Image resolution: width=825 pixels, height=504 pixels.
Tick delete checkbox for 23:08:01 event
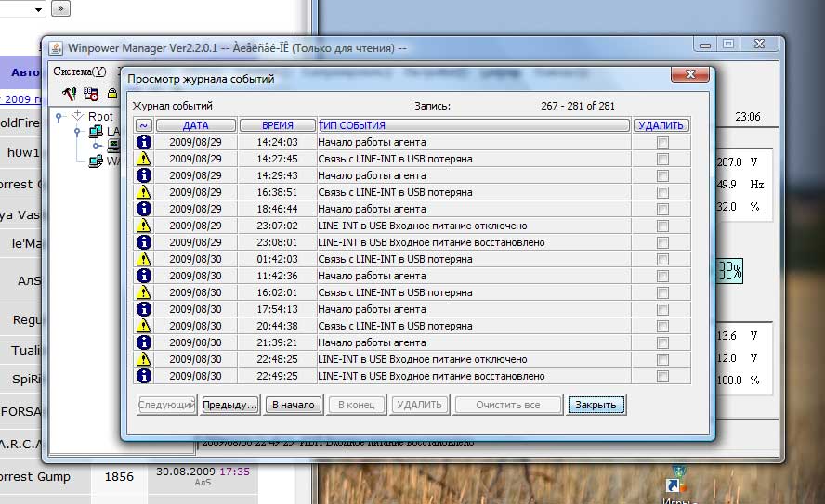pos(662,243)
